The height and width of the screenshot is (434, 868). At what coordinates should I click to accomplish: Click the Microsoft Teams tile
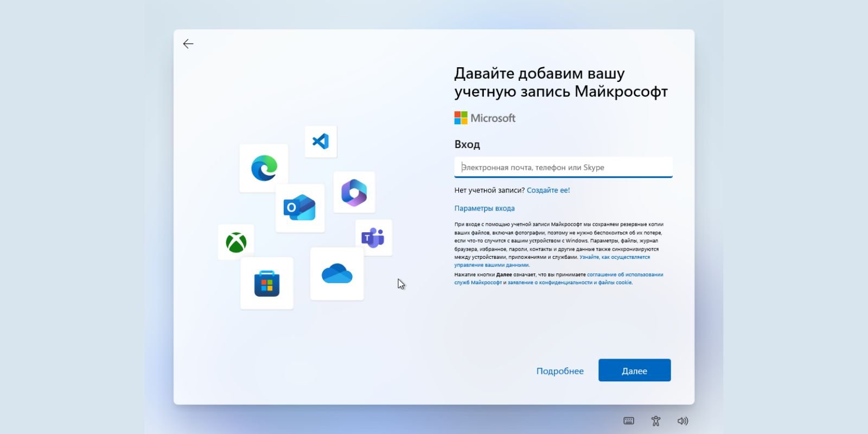(373, 238)
